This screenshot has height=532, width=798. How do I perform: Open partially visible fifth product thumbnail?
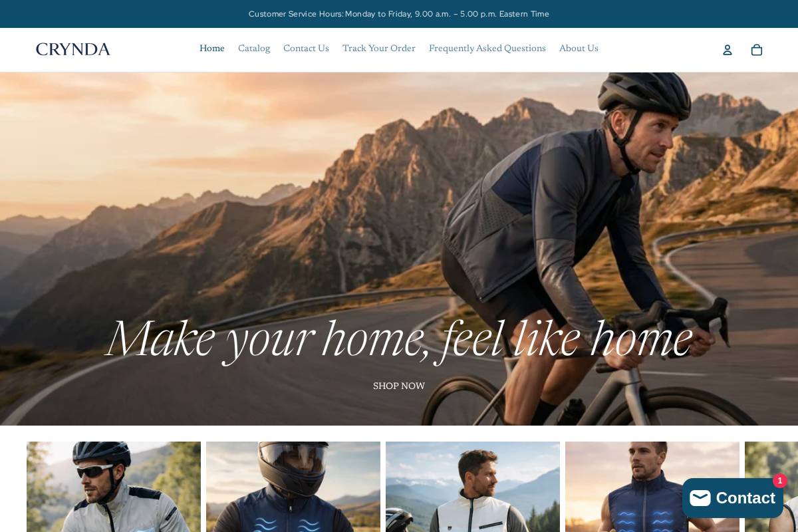pyautogui.click(x=771, y=459)
